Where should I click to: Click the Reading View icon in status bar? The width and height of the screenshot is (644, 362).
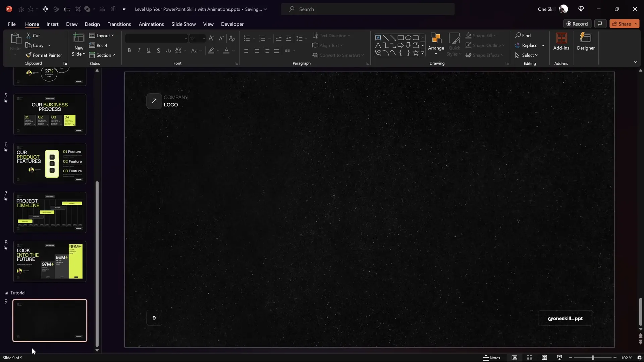[x=544, y=358]
